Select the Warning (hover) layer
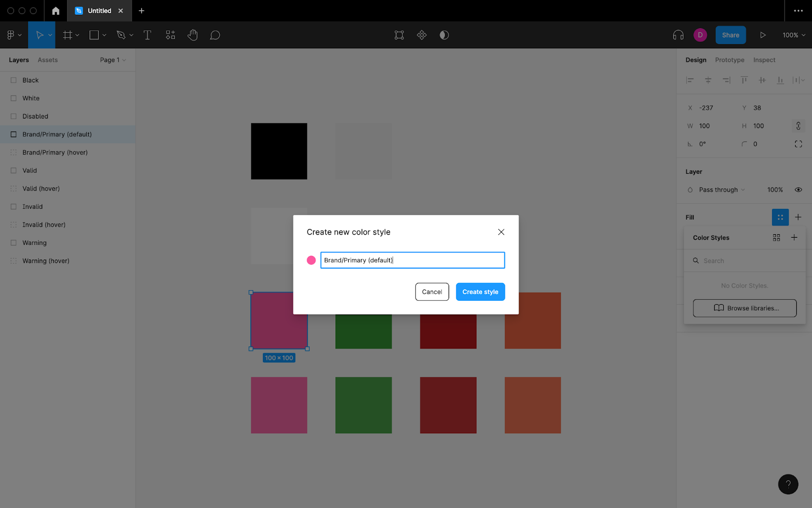The image size is (812, 508). click(67, 261)
